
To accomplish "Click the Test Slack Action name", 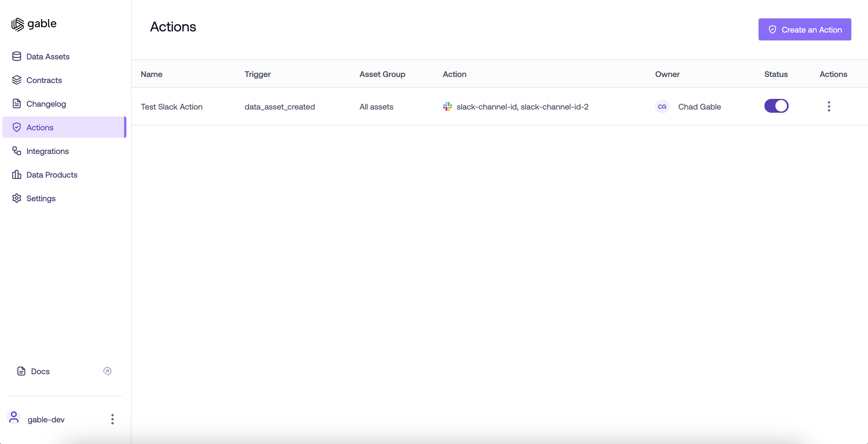I will (x=171, y=107).
